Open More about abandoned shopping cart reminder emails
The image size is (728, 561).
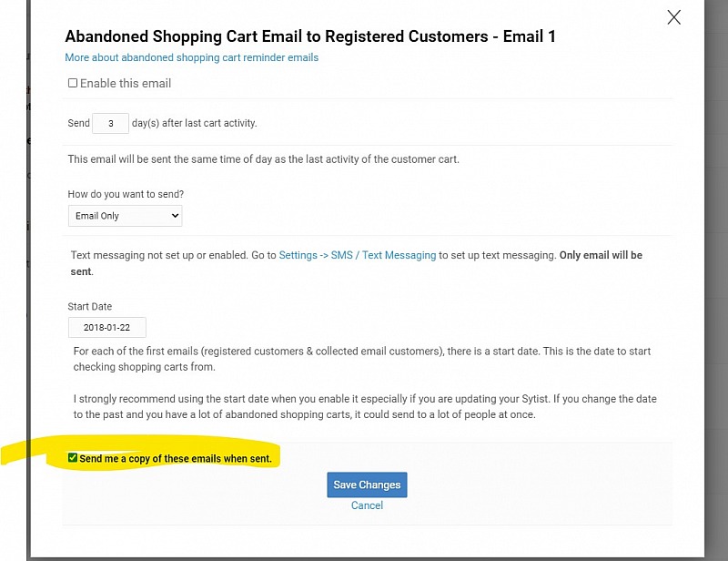[x=191, y=57]
